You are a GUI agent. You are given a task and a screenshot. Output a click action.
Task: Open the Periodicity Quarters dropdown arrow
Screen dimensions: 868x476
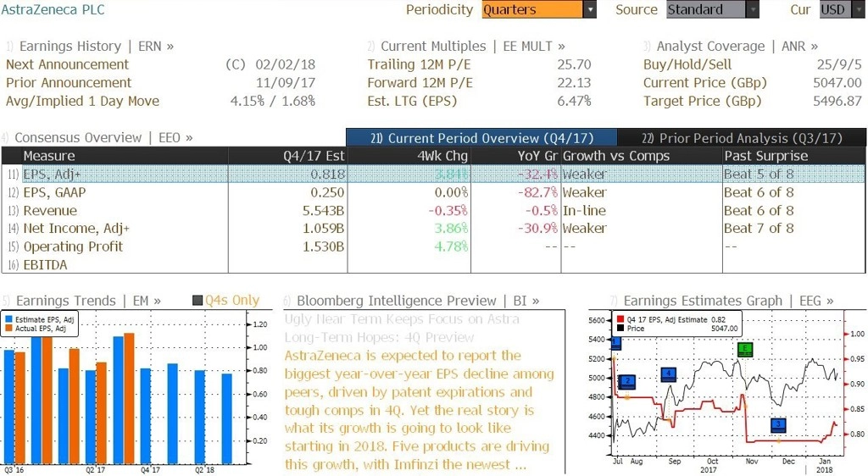pyautogui.click(x=590, y=9)
